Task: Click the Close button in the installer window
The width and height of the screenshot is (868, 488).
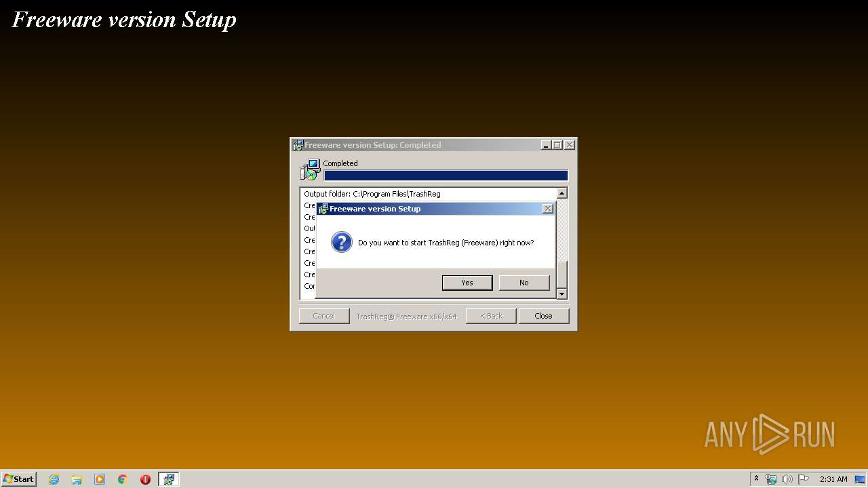Action: pyautogui.click(x=544, y=316)
